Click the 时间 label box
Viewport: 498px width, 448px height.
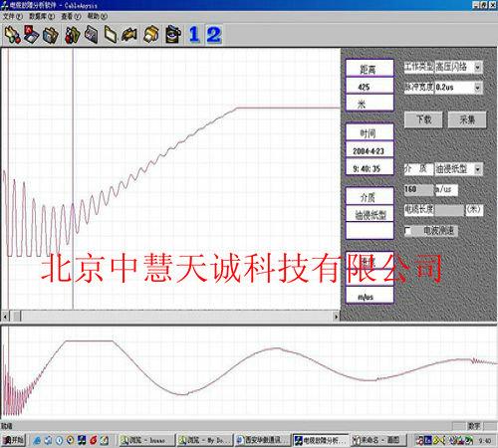click(370, 132)
